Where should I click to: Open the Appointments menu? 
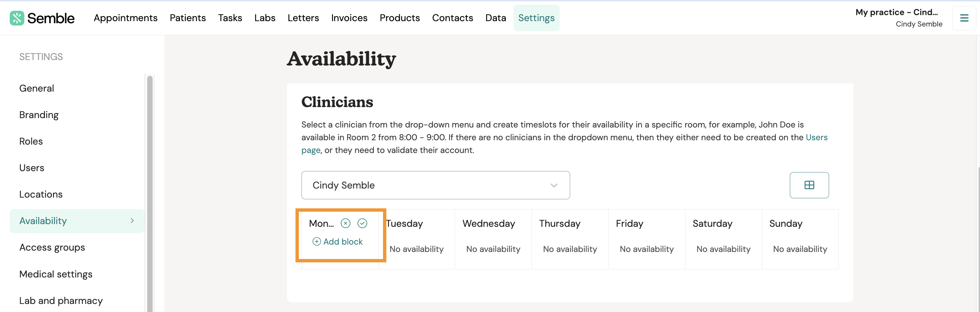click(125, 18)
